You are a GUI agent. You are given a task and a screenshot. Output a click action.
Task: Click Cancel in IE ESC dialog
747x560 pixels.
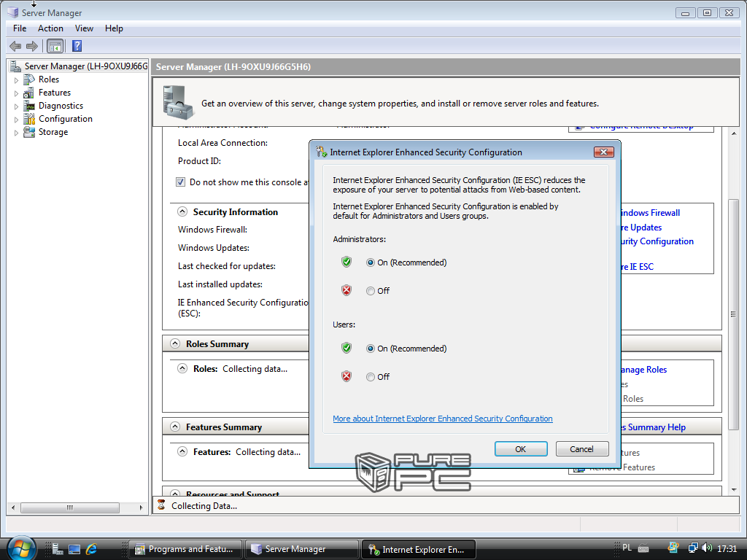pos(582,449)
